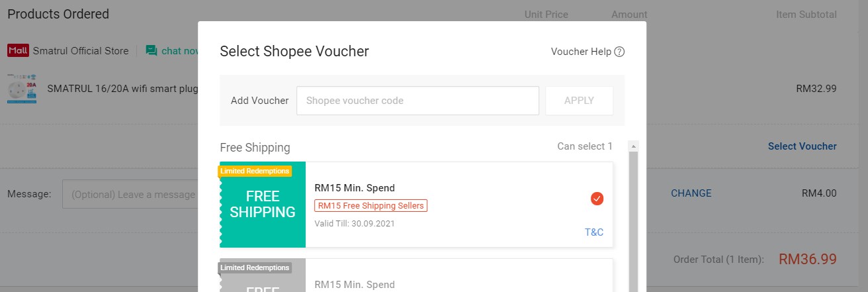Deselect the checked free shipping voucher
Image resolution: width=868 pixels, height=292 pixels.
coord(597,198)
